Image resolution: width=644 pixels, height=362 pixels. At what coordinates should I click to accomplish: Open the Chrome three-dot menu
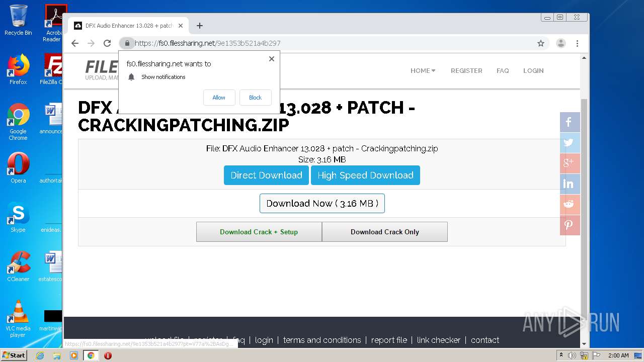578,43
